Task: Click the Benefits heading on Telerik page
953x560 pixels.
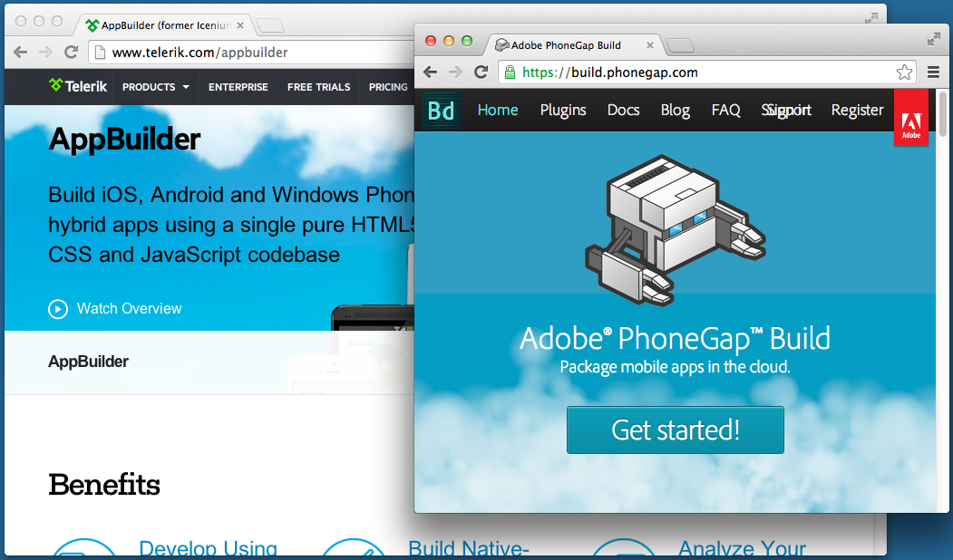Action: pos(104,485)
